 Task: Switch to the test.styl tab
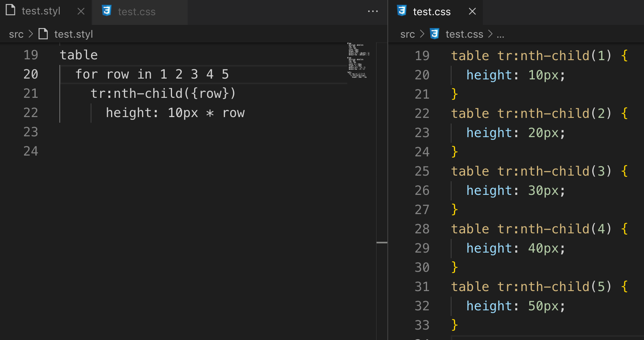41,11
